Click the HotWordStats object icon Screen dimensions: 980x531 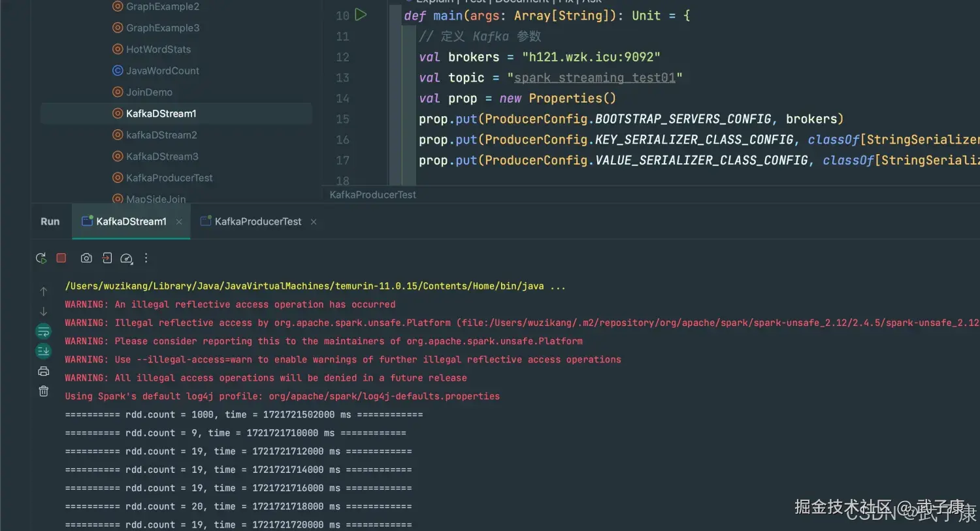coord(118,49)
